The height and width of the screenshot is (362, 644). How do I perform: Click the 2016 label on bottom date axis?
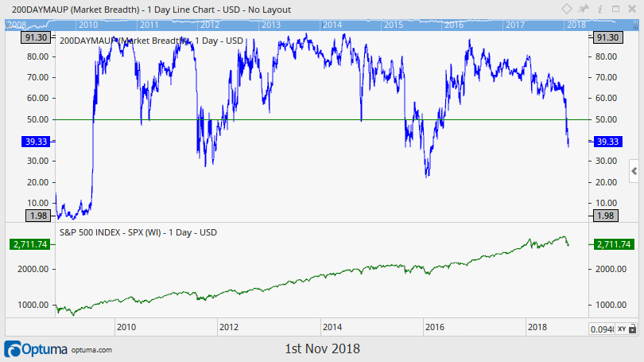click(x=435, y=327)
